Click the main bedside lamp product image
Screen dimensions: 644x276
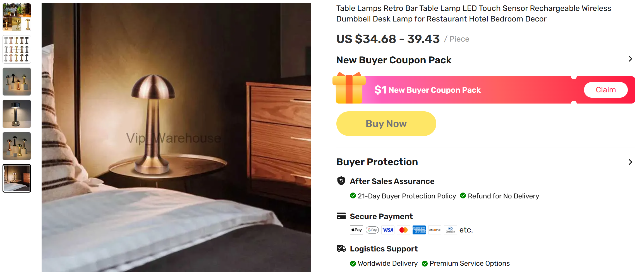tap(176, 138)
